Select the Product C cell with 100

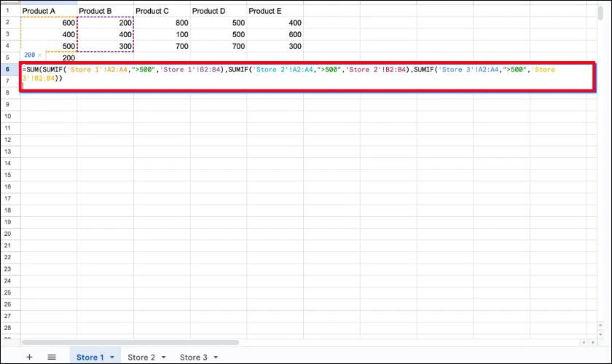(162, 34)
